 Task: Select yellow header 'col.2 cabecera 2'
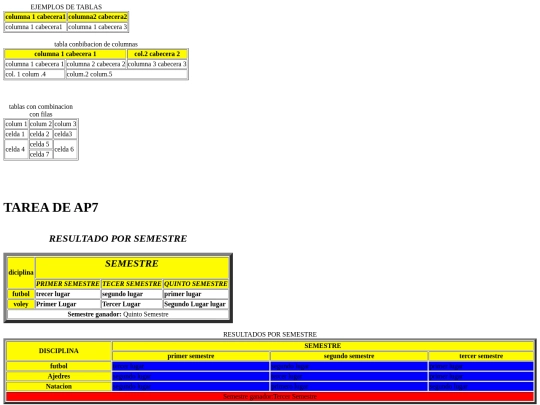click(x=157, y=54)
